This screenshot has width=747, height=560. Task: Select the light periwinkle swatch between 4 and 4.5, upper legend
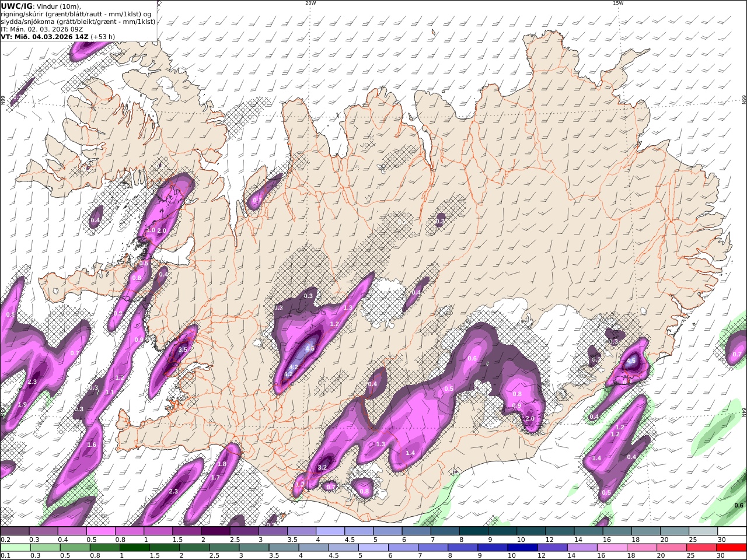[330, 531]
